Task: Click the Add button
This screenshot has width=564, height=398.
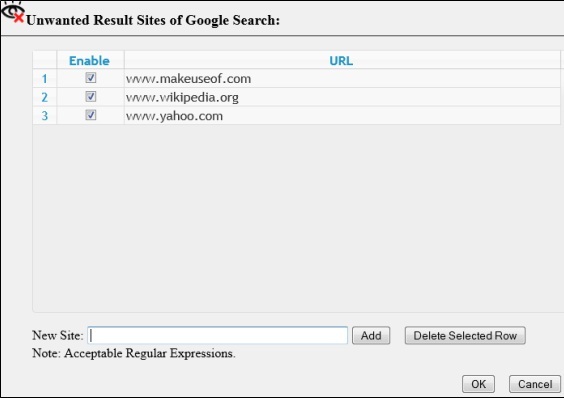Action: 371,335
